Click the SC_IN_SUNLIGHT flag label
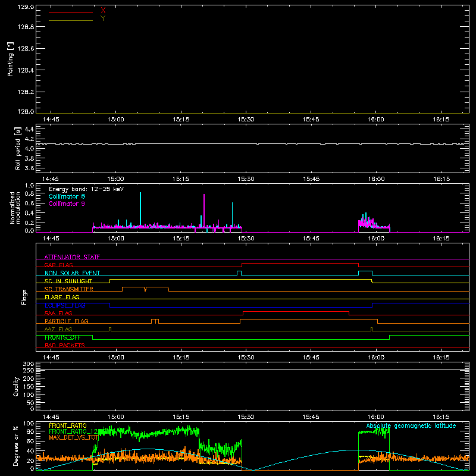This screenshot has height=476, width=476. click(x=68, y=281)
